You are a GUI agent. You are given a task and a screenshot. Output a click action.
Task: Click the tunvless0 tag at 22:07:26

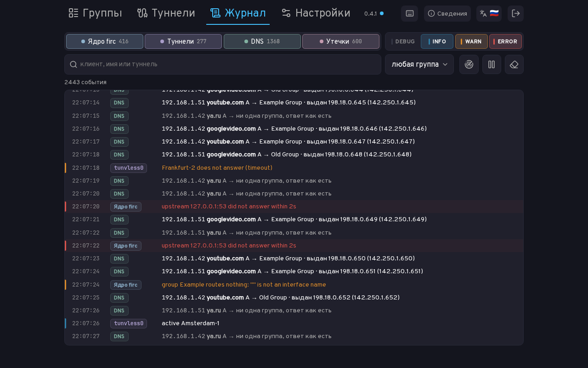click(129, 323)
